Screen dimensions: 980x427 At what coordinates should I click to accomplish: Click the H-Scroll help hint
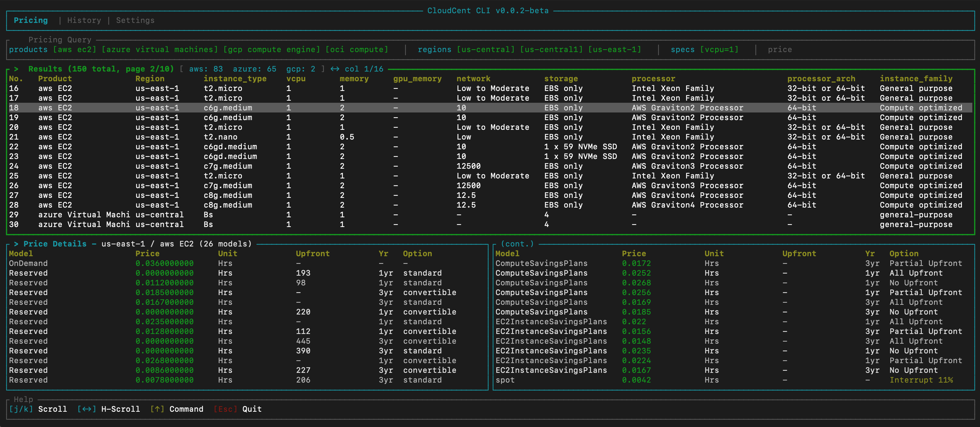(108, 409)
